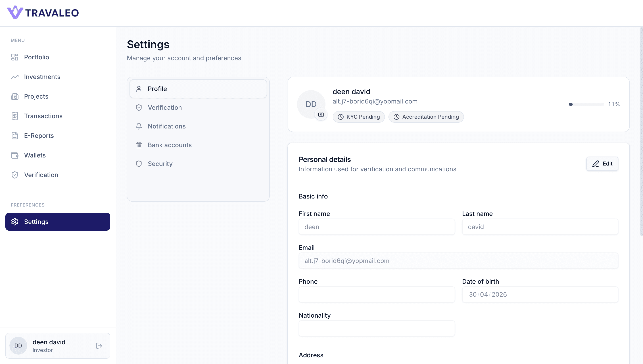
Task: Open Transactions in the sidebar
Action: (58, 116)
